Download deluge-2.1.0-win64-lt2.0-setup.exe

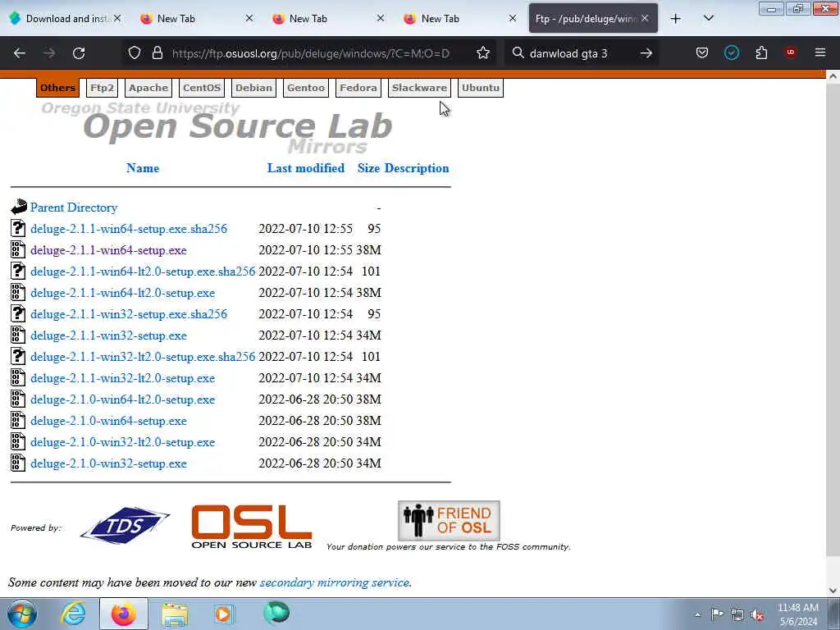(122, 399)
